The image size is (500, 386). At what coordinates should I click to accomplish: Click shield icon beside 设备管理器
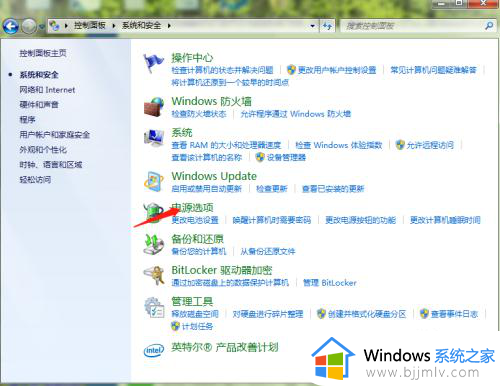click(260, 157)
